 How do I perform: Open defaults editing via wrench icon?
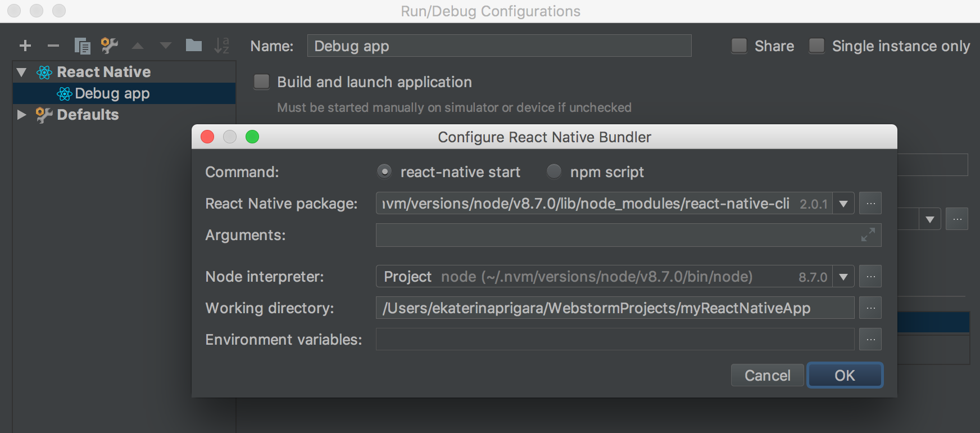click(x=110, y=46)
